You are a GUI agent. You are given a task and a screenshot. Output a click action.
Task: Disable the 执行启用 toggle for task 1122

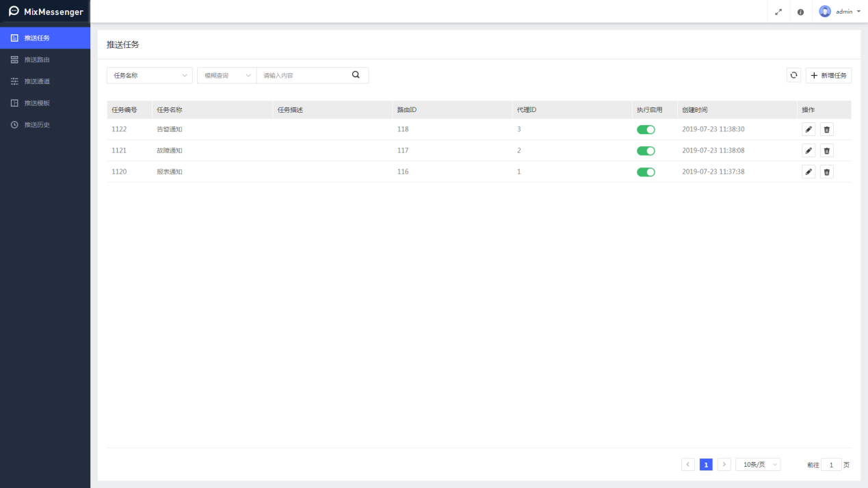click(646, 129)
